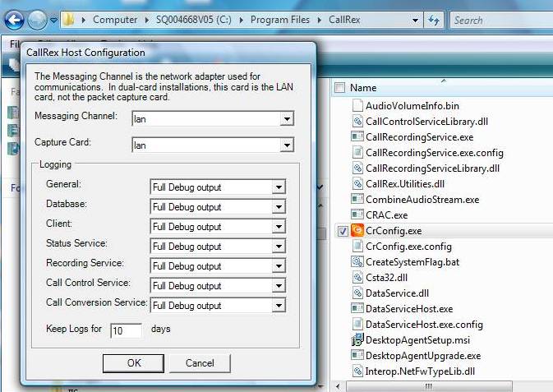Viewport: 553px width, 392px height.
Task: Select the DataServiceHost.exe file name
Action: 409,309
